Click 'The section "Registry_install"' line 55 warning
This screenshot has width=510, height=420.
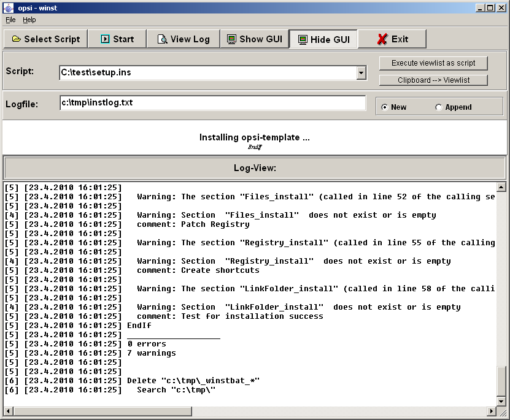coord(316,243)
